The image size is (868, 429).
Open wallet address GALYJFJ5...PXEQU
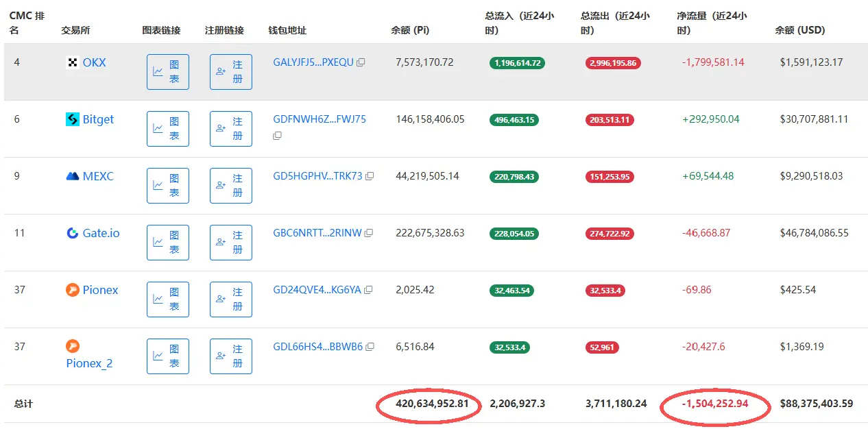[x=313, y=62]
